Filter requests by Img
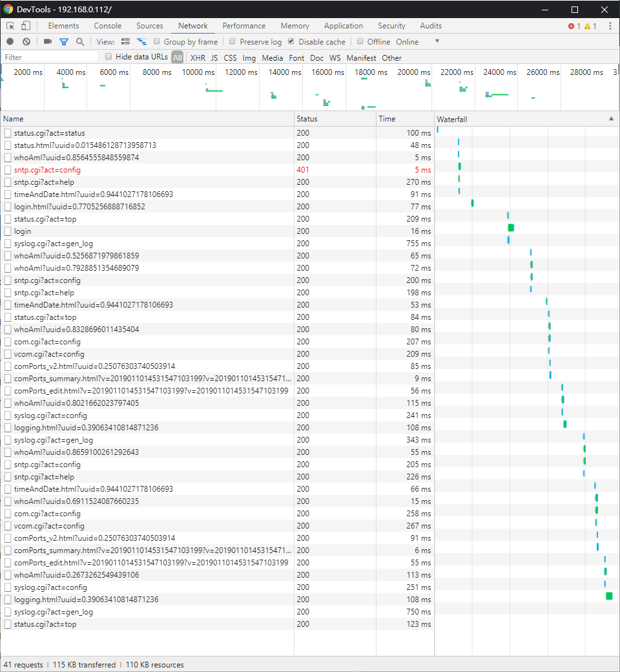The image size is (620, 672). [249, 58]
